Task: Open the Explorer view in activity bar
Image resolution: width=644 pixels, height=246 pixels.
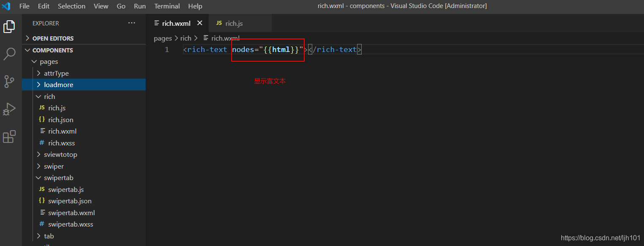Action: [x=9, y=27]
